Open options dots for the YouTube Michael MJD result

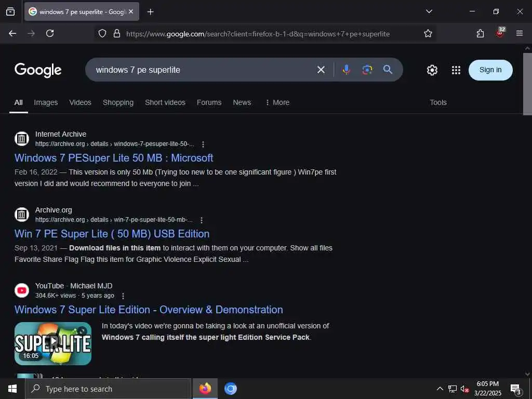[x=123, y=296]
